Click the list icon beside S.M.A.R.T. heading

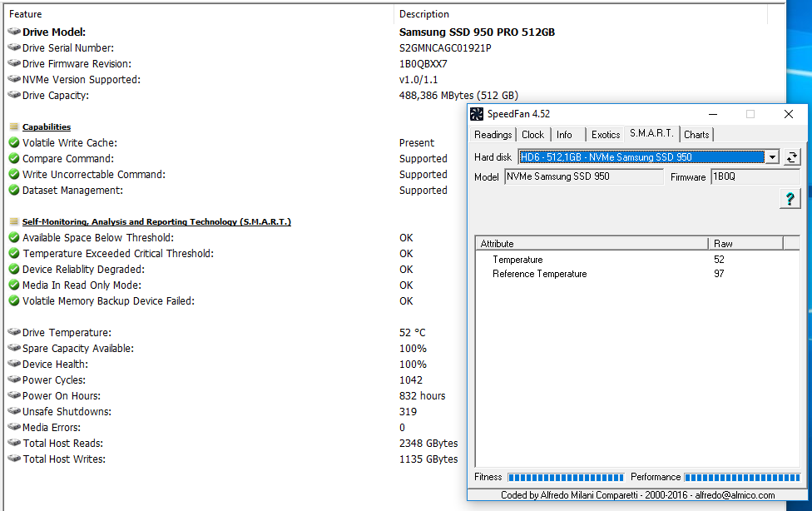(x=14, y=221)
